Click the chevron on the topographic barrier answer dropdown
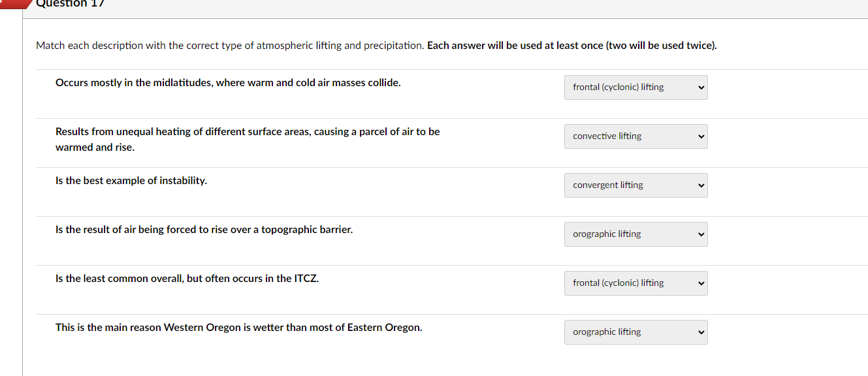This screenshot has width=868, height=376. coord(700,234)
